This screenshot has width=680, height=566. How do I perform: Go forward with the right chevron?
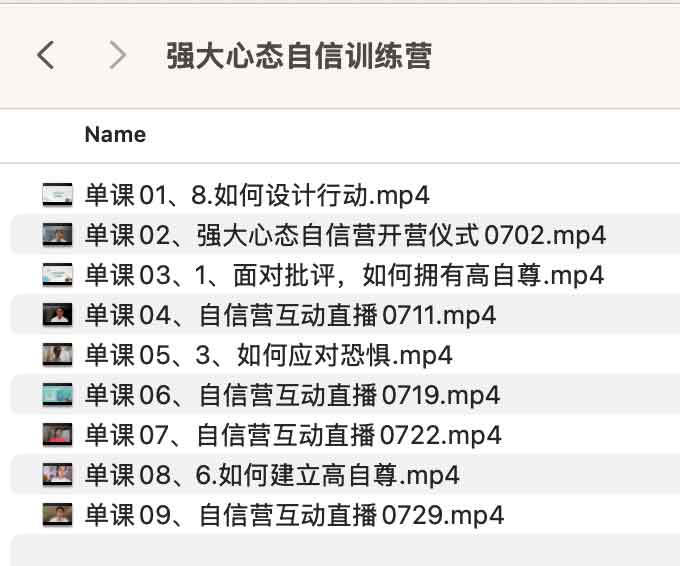pyautogui.click(x=118, y=55)
